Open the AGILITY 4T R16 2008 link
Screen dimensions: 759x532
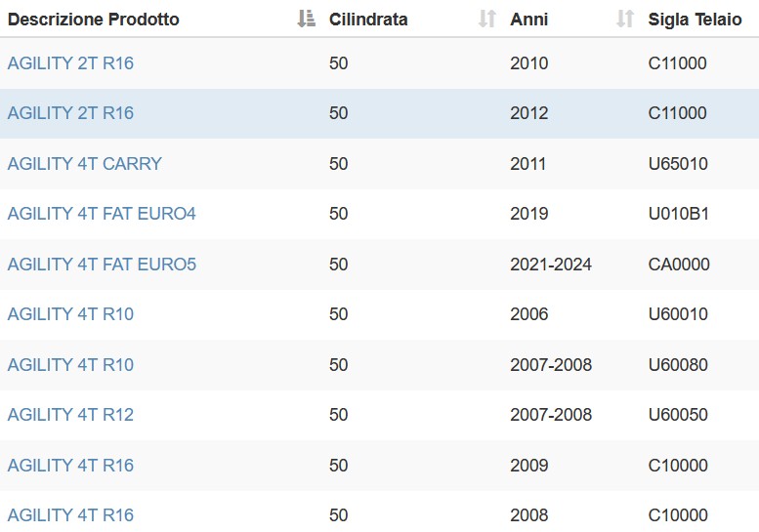tap(70, 515)
